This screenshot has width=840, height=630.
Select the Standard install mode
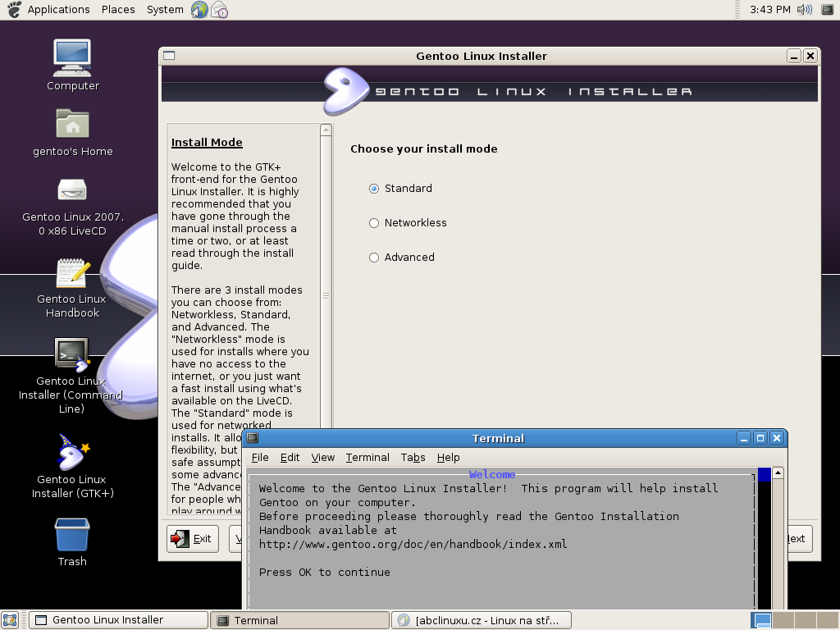point(400,189)
